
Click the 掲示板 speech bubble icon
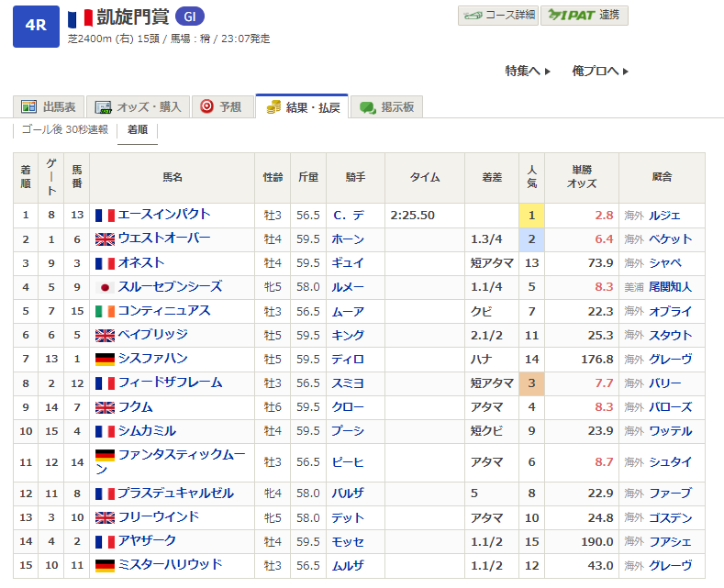pos(367,107)
